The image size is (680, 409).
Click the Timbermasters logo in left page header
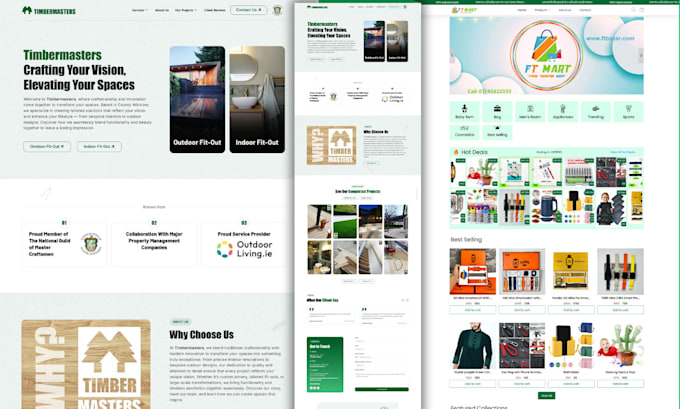click(x=49, y=10)
